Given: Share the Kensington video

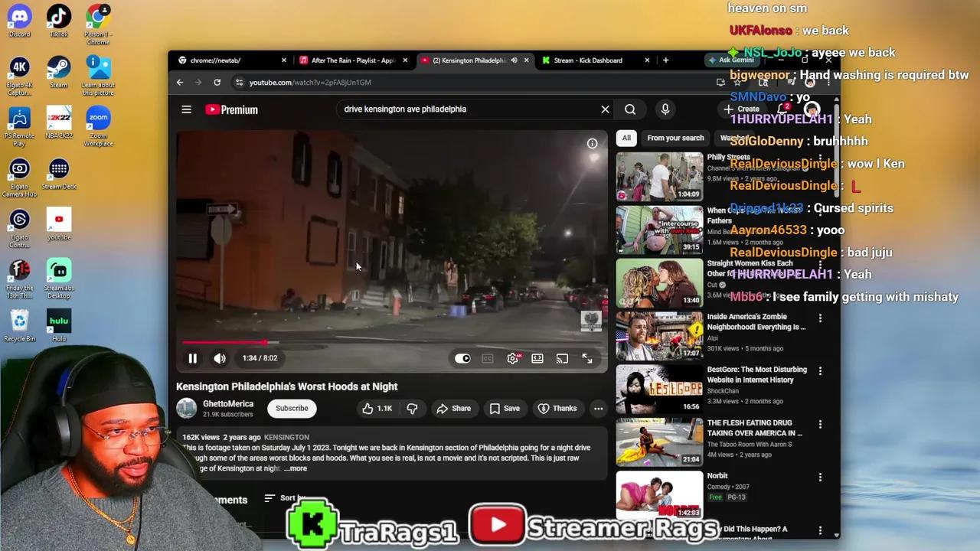Looking at the screenshot, I should [454, 409].
